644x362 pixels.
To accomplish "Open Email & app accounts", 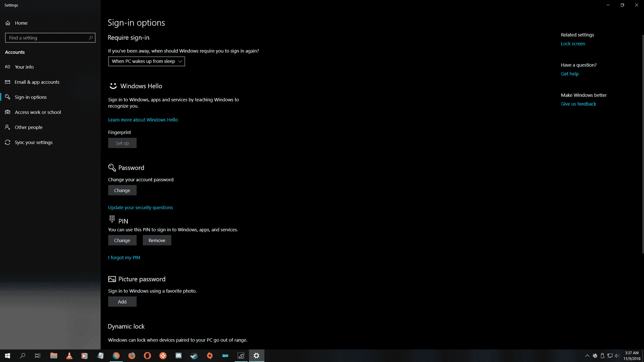I will pyautogui.click(x=37, y=82).
